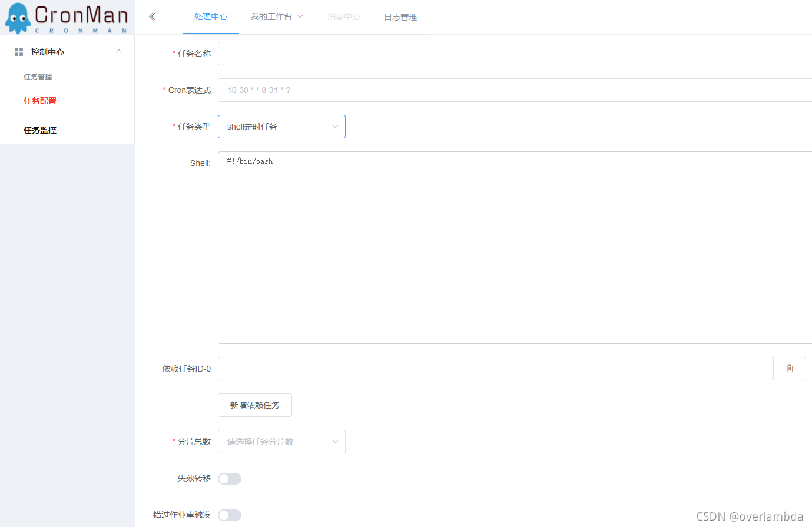Collapse sidebar with double-arrow icon
Viewport: 812px width, 527px height.
(x=152, y=16)
